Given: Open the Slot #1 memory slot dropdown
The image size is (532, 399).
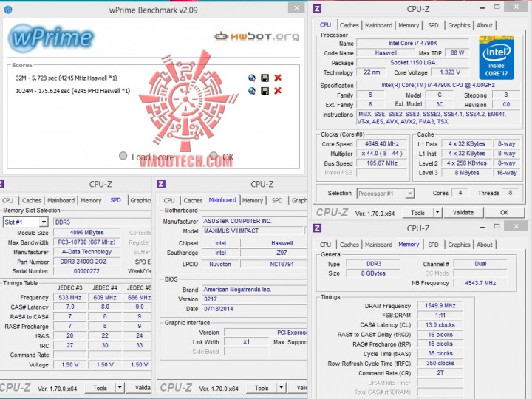Looking at the screenshot, I should pyautogui.click(x=44, y=222).
